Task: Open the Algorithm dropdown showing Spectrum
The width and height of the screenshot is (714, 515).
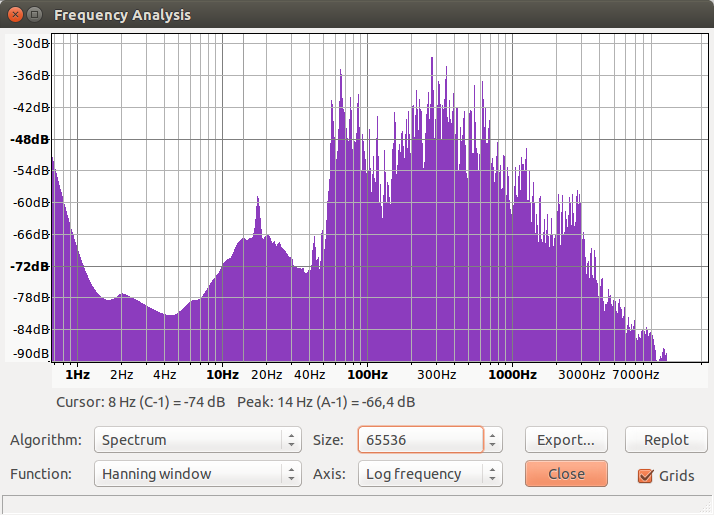Action: tap(197, 440)
